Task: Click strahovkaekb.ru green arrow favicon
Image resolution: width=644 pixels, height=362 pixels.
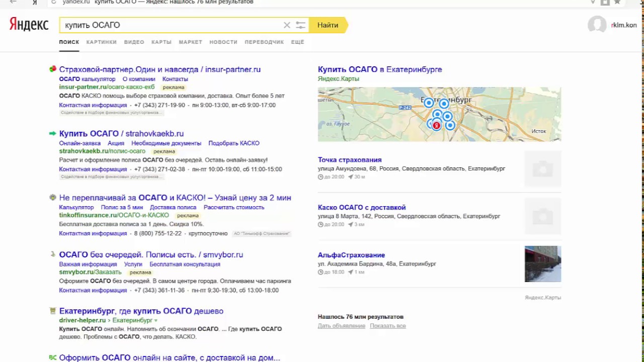Action: click(x=52, y=133)
